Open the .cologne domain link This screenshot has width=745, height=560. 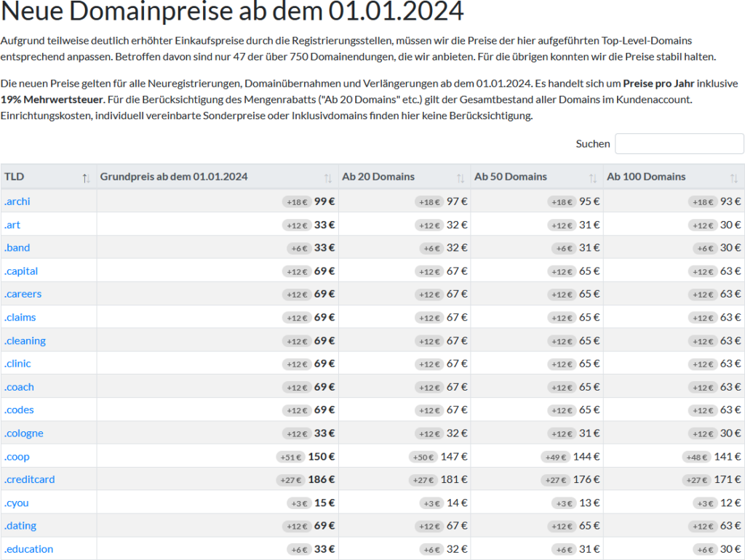24,433
